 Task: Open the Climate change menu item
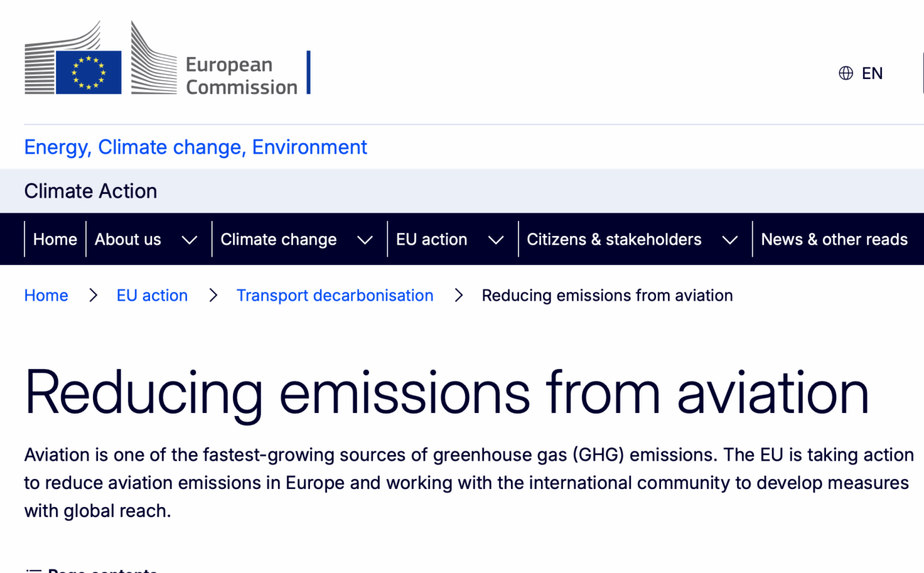[279, 240]
